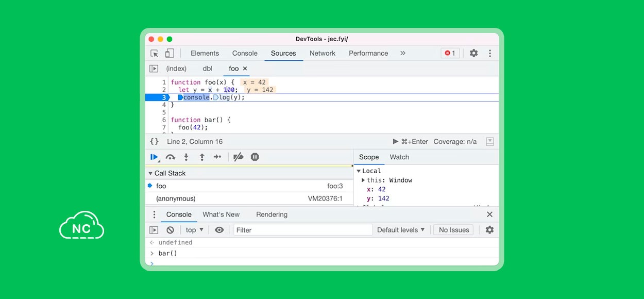Open the customize DevTools kebab menu
This screenshot has height=299, width=644.
pos(489,53)
